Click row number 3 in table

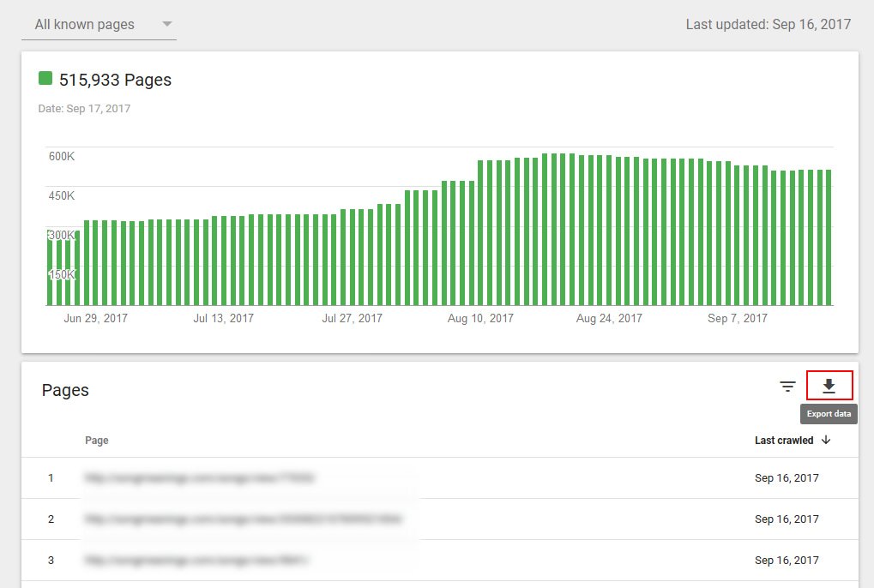(51, 561)
